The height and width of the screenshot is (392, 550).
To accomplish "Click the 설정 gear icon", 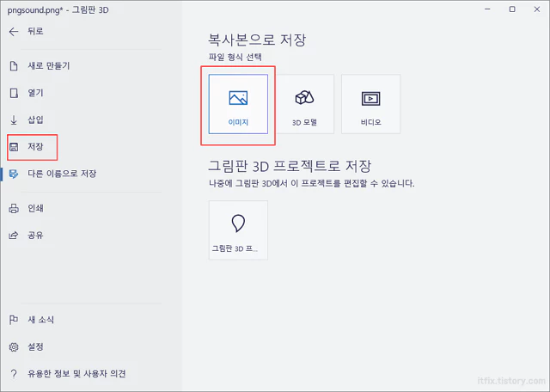I will coord(14,347).
